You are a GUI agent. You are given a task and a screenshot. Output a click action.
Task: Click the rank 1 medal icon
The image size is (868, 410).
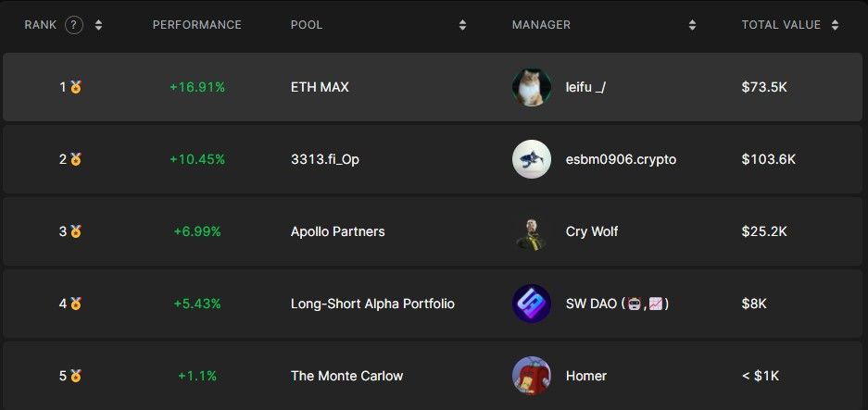pos(76,87)
